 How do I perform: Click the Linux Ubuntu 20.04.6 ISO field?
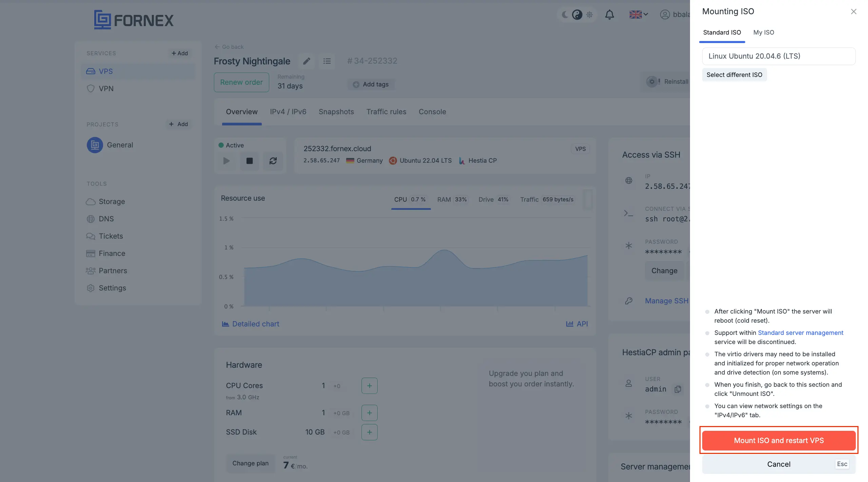(779, 56)
